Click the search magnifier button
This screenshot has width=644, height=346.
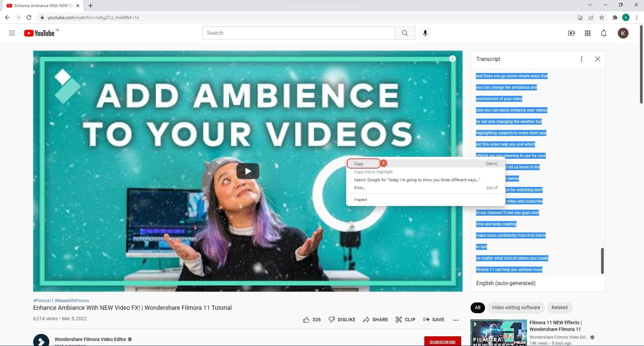tap(405, 33)
